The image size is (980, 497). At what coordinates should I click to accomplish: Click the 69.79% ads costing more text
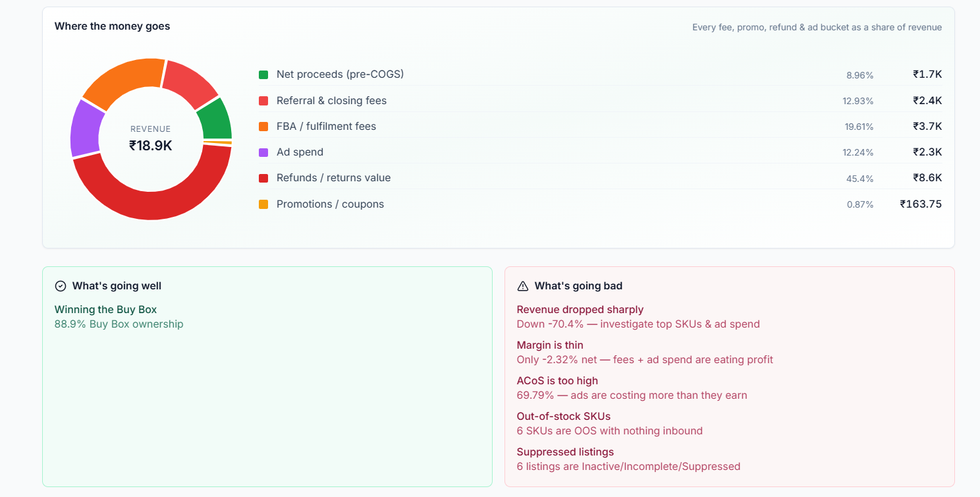point(632,395)
